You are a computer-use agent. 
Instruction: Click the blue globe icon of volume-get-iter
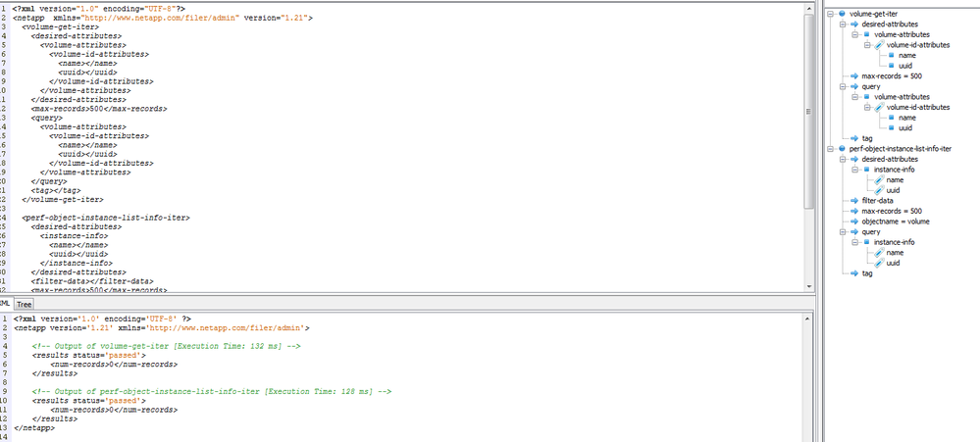click(842, 14)
